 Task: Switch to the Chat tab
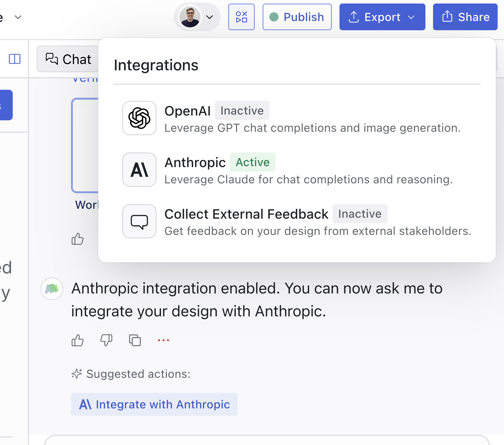tap(68, 59)
